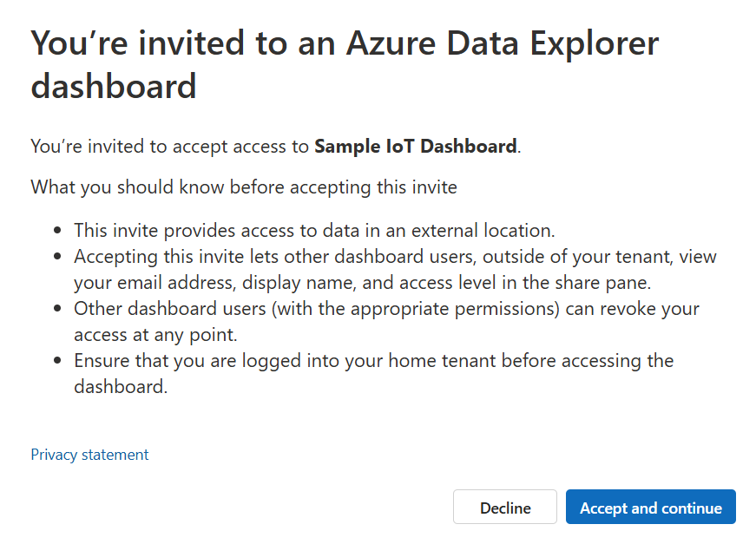Click the 'What you should know' paragraph
This screenshot has width=756, height=544.
(x=244, y=187)
